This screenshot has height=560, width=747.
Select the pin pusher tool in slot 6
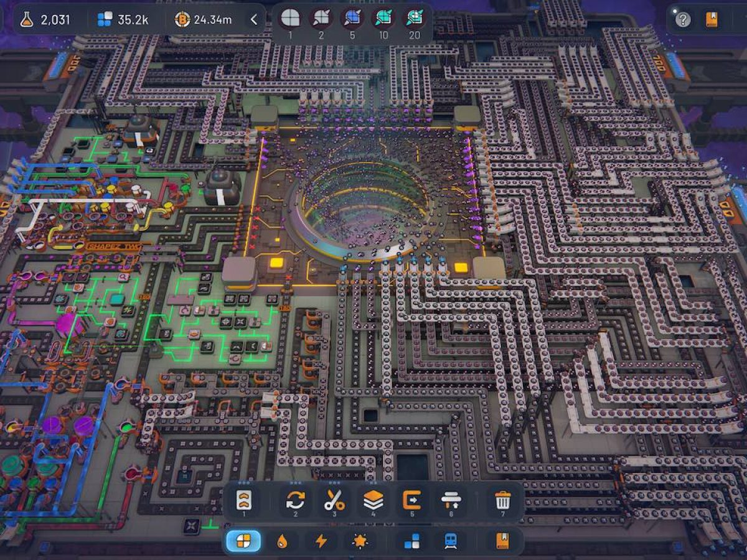(x=451, y=500)
